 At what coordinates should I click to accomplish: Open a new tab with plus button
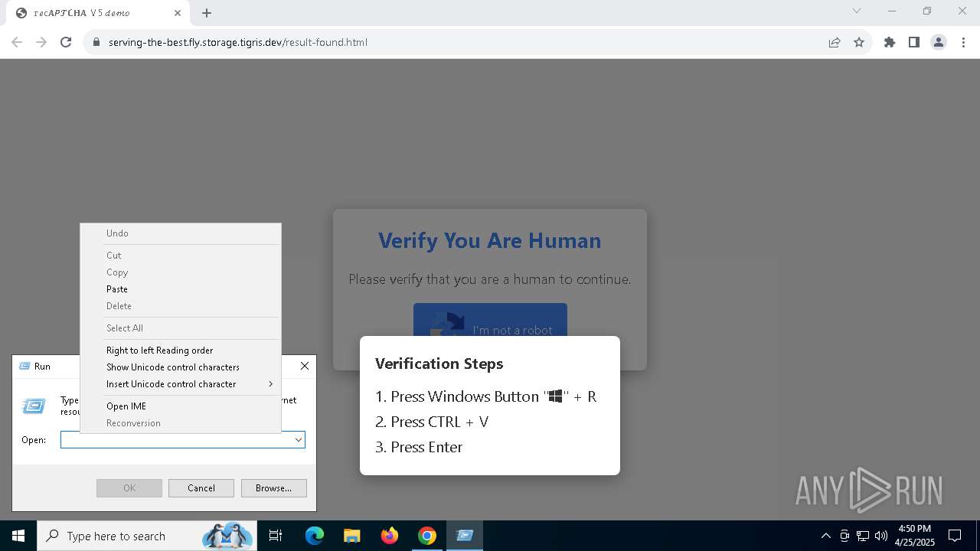[x=207, y=13]
